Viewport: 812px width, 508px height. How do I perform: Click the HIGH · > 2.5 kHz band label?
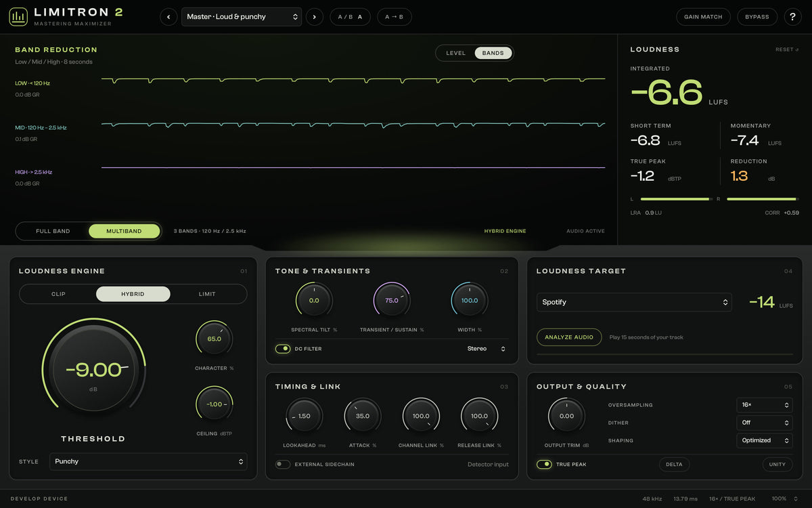tap(34, 172)
